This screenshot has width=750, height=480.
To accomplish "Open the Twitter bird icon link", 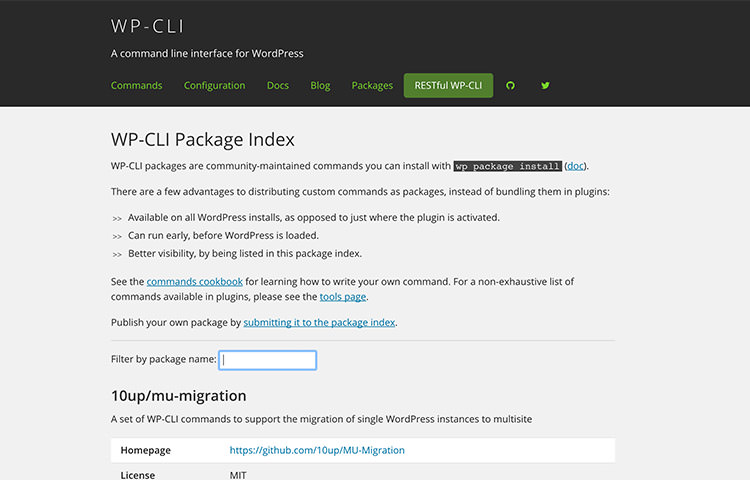I will point(545,86).
